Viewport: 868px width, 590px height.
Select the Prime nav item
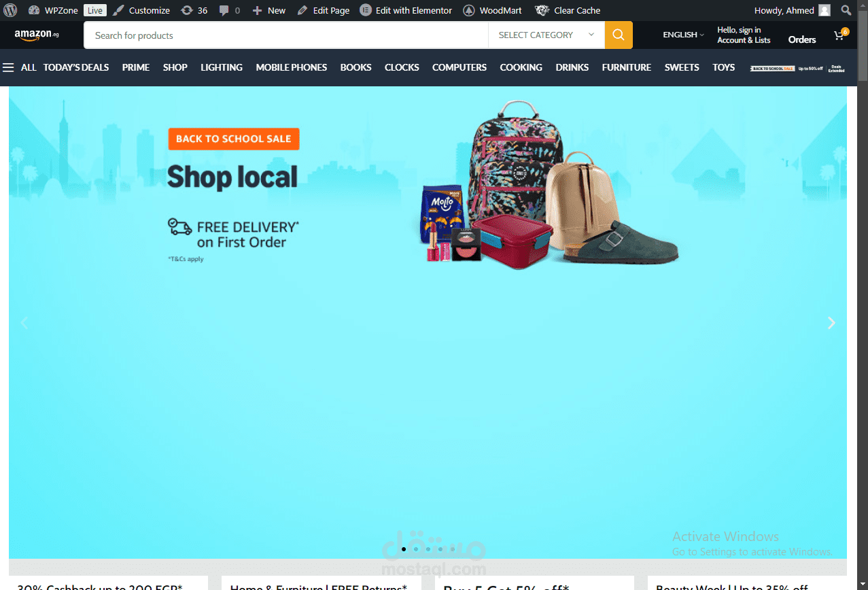tap(136, 67)
